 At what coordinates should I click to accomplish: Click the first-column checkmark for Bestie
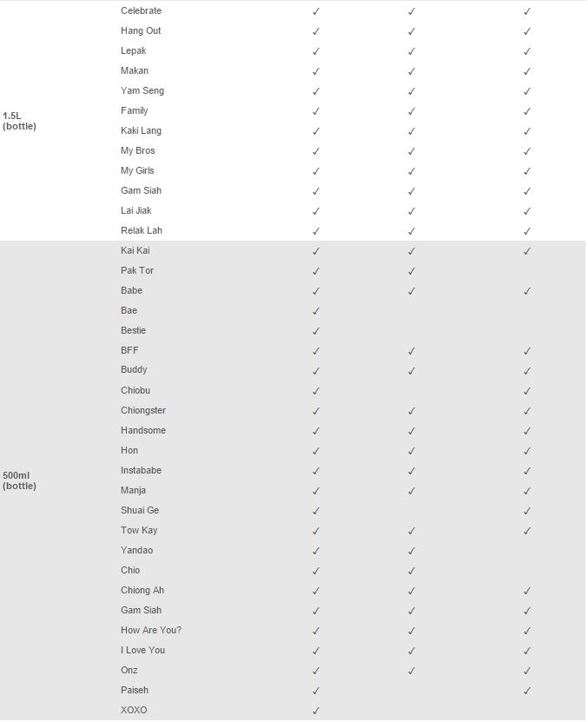coord(316,331)
